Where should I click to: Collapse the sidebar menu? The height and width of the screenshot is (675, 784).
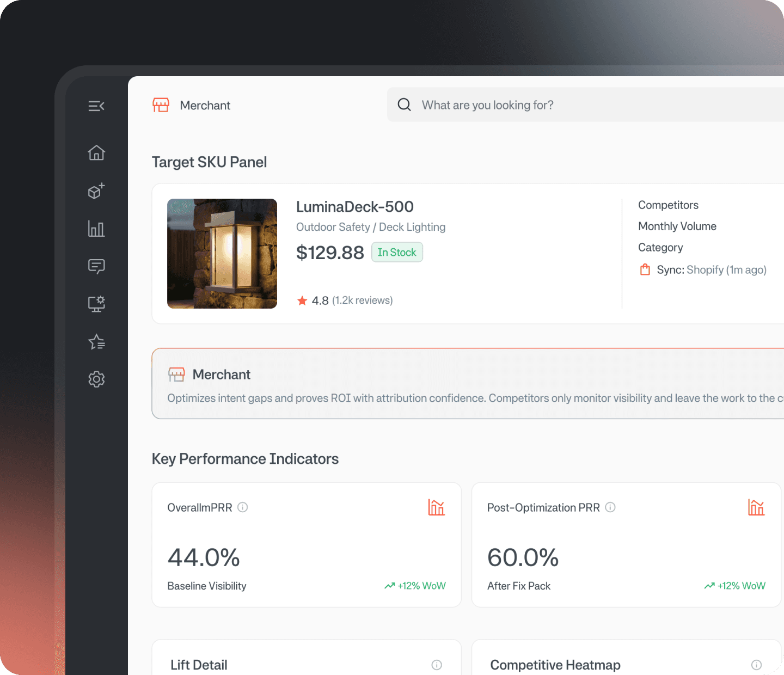click(96, 106)
